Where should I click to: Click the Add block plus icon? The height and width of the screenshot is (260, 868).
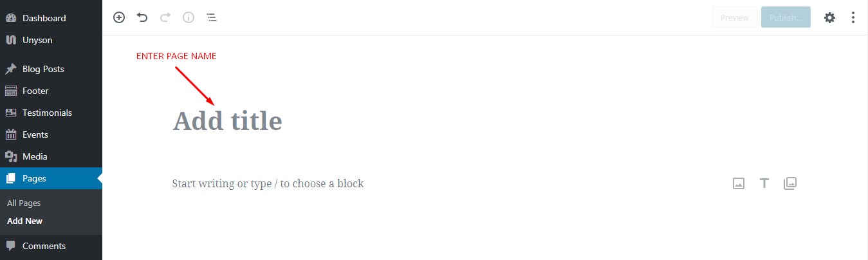pyautogui.click(x=119, y=17)
